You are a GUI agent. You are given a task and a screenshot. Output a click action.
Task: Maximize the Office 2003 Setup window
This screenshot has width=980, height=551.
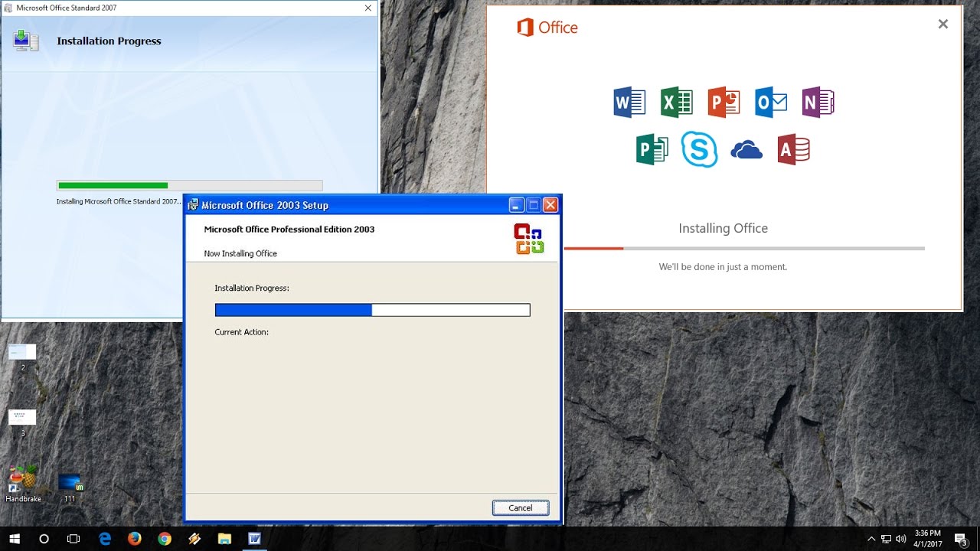point(534,205)
